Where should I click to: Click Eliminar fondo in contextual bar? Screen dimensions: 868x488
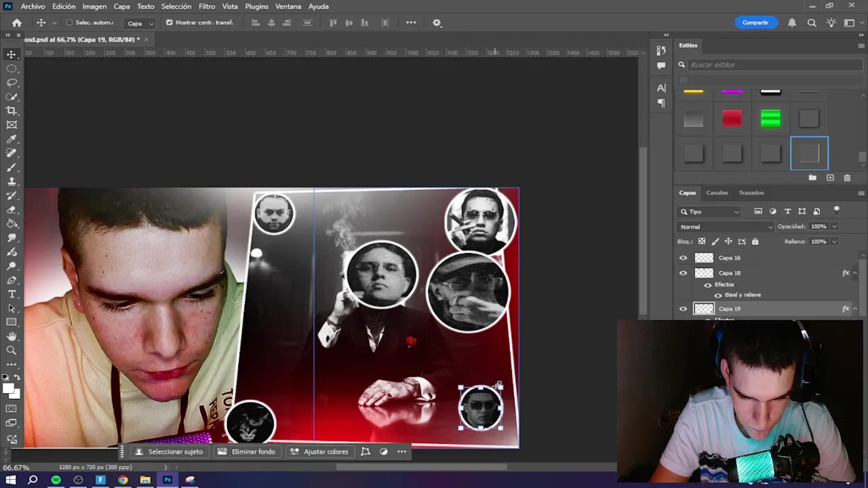click(247, 451)
